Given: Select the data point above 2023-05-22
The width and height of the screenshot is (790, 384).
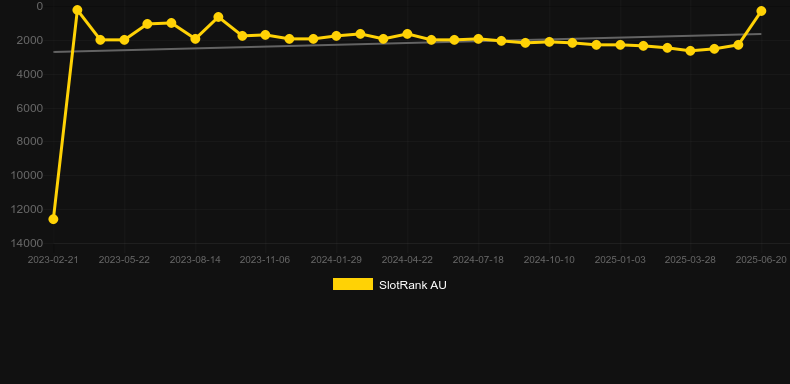Looking at the screenshot, I should 124,40.
